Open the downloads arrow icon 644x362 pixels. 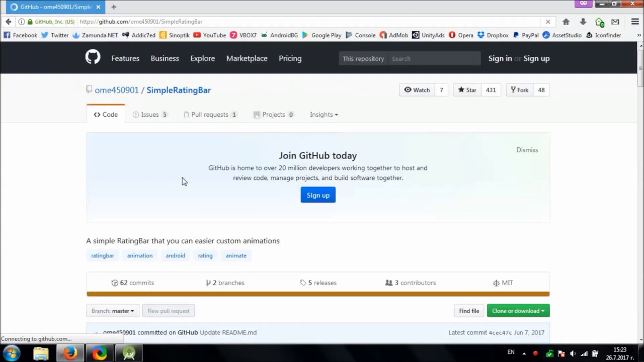click(x=583, y=22)
